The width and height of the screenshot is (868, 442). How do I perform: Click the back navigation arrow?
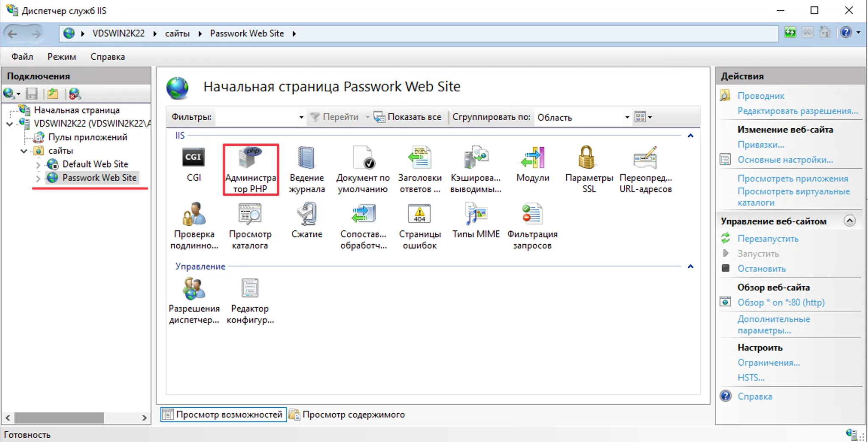click(x=13, y=33)
